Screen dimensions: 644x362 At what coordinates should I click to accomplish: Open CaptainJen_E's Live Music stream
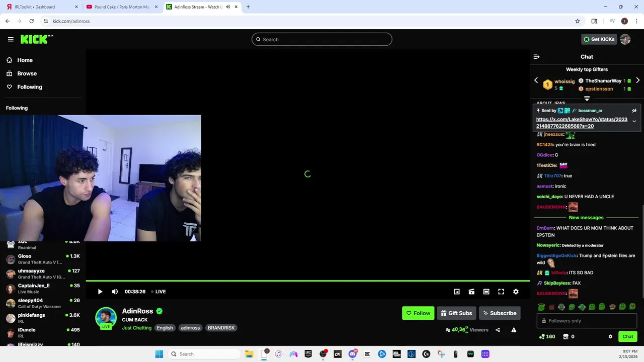[x=43, y=289]
